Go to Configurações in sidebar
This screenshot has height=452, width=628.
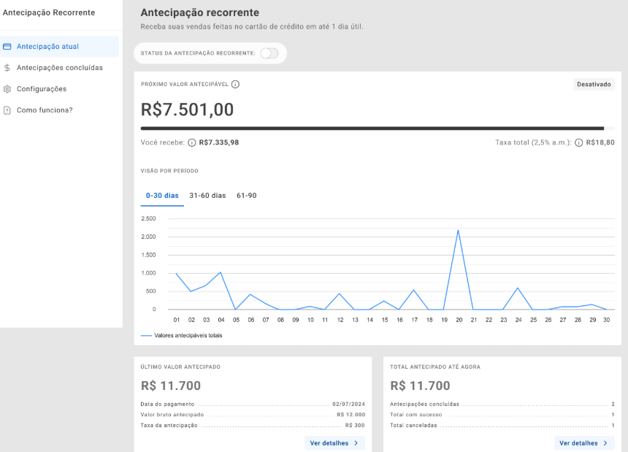pyautogui.click(x=41, y=89)
